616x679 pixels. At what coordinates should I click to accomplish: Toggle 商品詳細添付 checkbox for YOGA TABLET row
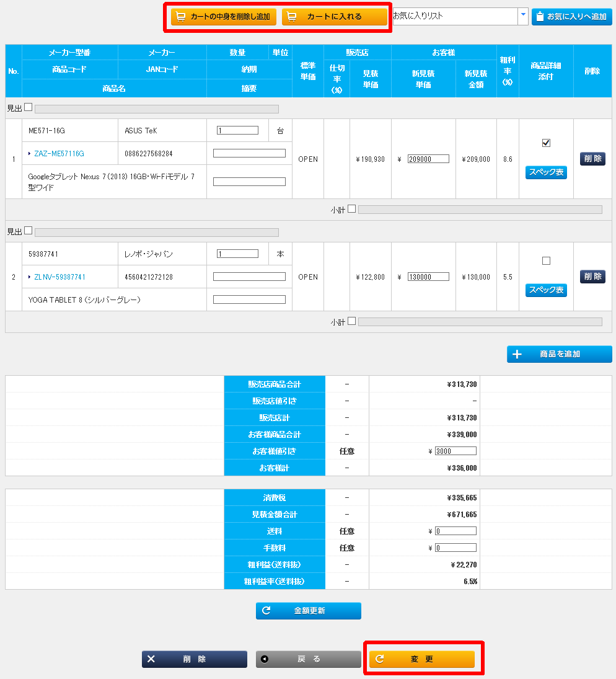pyautogui.click(x=546, y=261)
